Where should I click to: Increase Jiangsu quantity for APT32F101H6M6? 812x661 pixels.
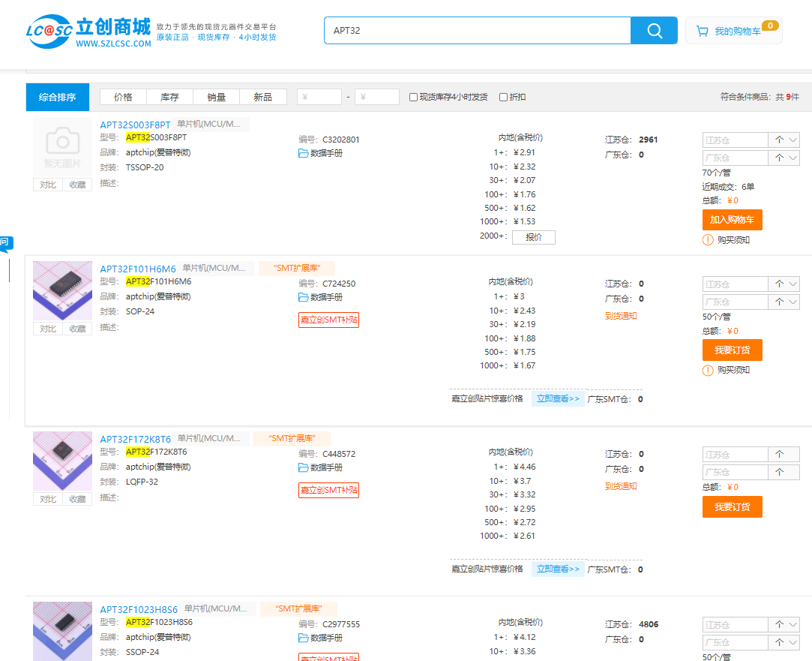click(779, 284)
